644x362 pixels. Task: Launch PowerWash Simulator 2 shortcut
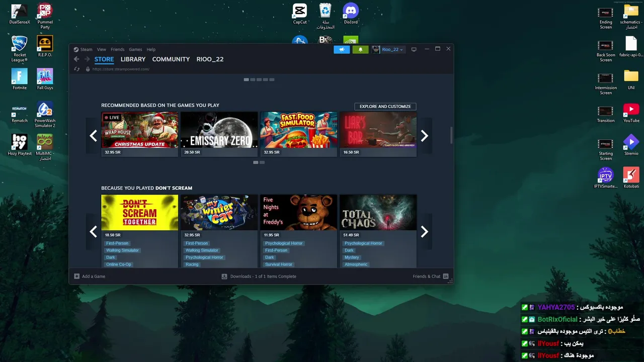click(x=45, y=115)
